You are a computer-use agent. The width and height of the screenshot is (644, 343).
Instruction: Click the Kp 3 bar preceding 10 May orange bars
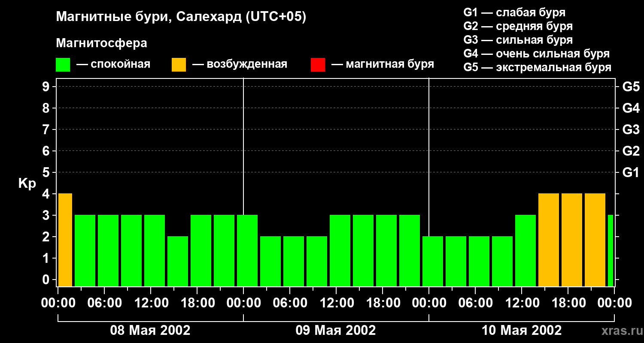(526, 251)
